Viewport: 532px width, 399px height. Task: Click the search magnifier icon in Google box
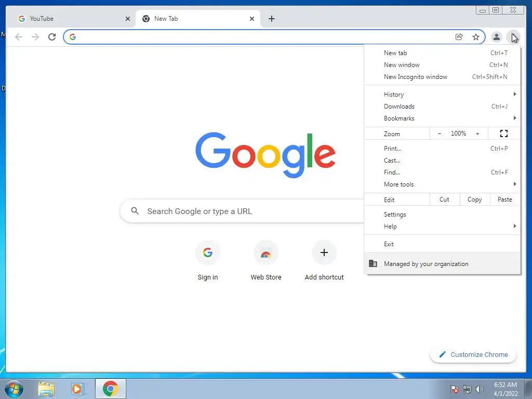[135, 211]
